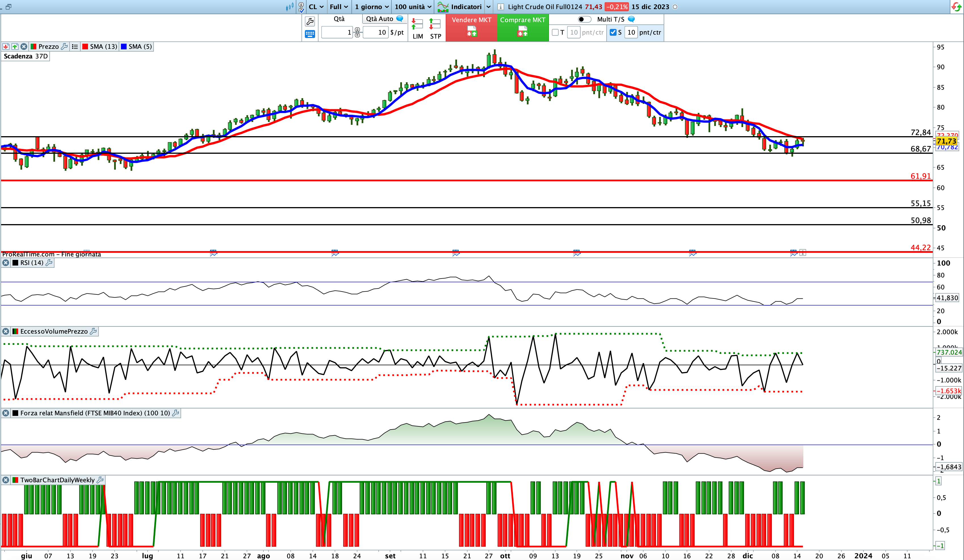The image size is (964, 560).
Task: Click the SMA (13) indicator label
Action: click(104, 47)
